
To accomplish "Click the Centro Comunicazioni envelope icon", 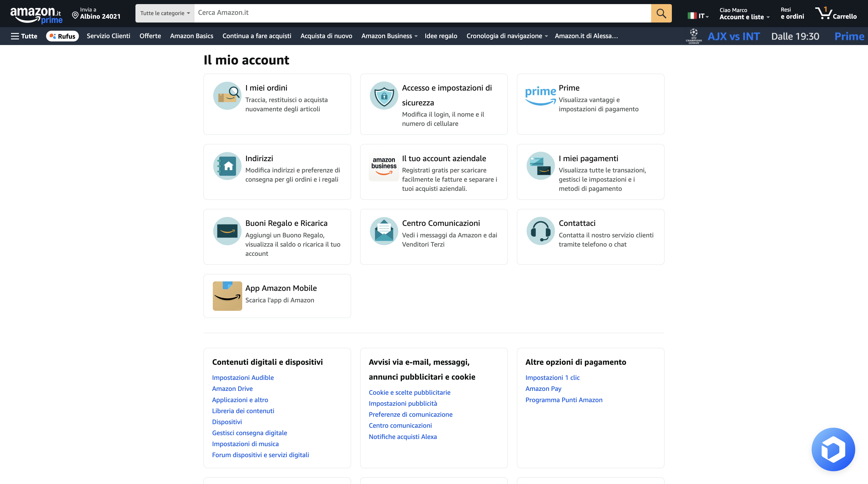I will [384, 231].
